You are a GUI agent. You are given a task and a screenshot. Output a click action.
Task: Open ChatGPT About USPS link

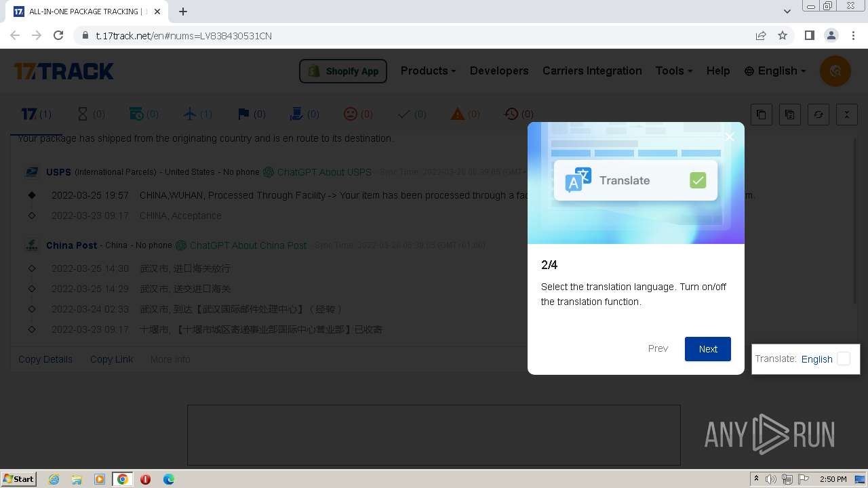click(317, 172)
